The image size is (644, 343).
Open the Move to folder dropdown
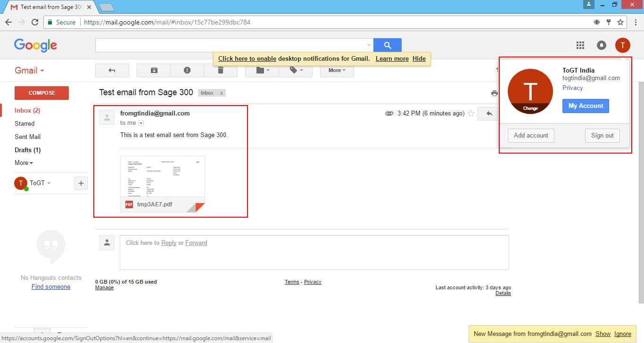tap(262, 70)
